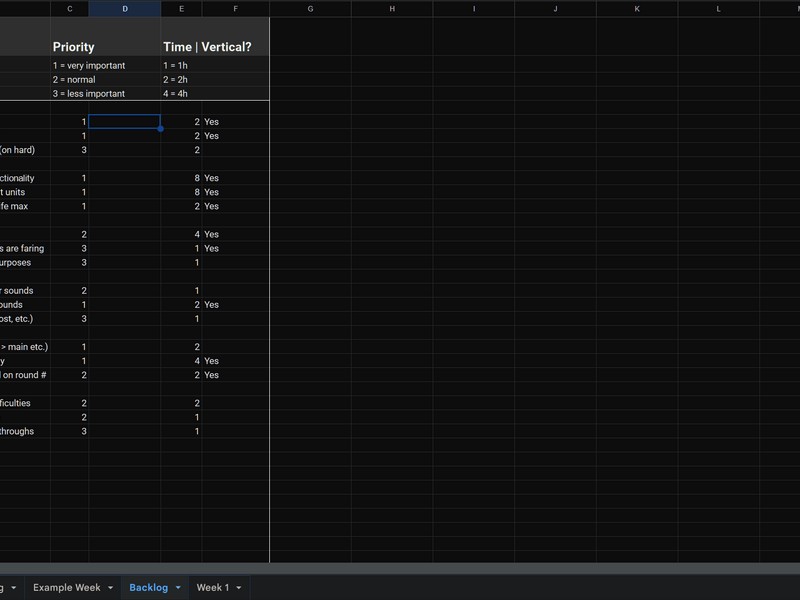The height and width of the screenshot is (600, 800).
Task: Click the column G header
Action: (310, 9)
